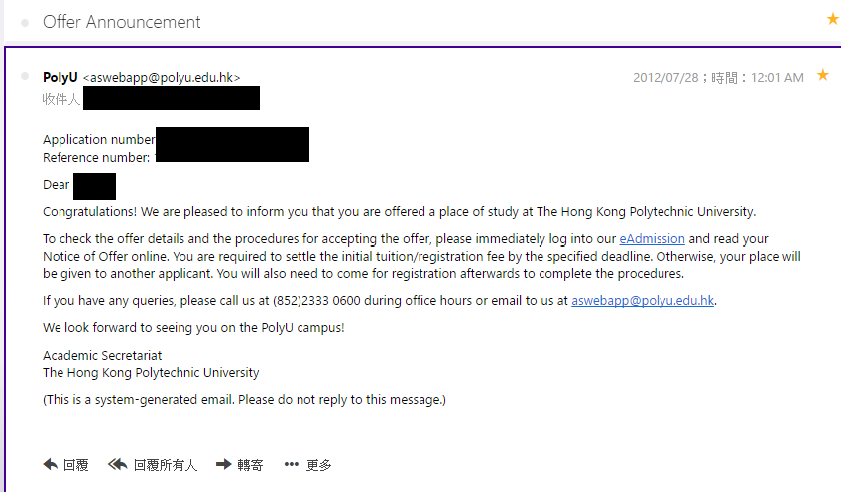Open the three-dots more options icon
The width and height of the screenshot is (841, 492).
click(x=292, y=464)
